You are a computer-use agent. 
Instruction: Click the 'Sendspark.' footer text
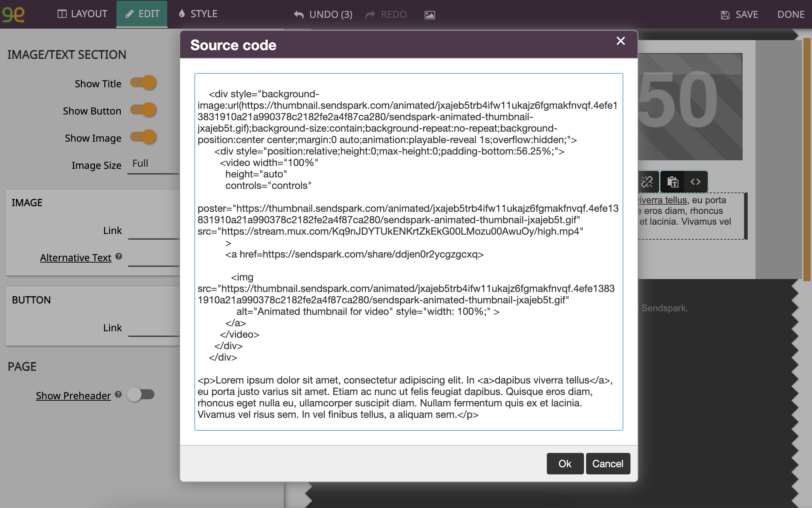tap(664, 308)
